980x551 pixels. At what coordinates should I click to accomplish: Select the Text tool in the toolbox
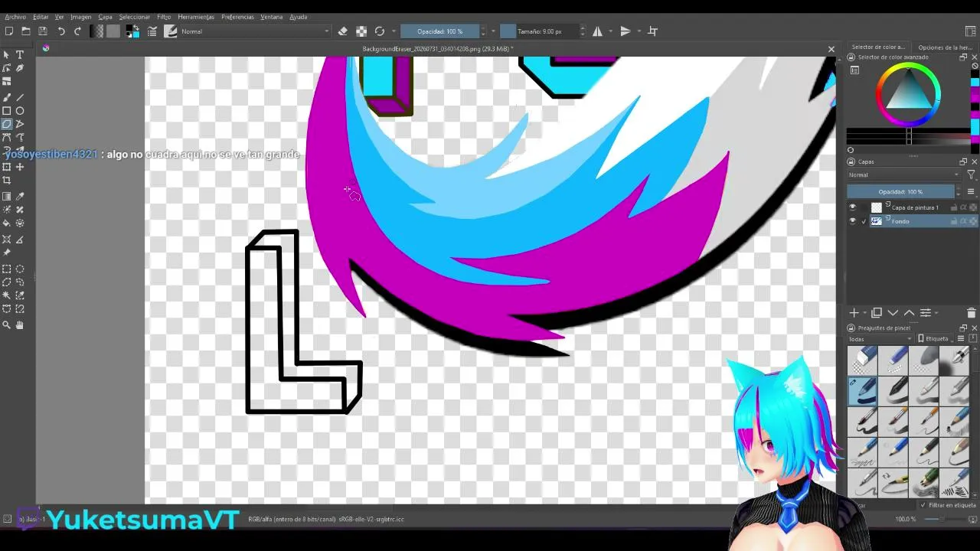pos(20,55)
